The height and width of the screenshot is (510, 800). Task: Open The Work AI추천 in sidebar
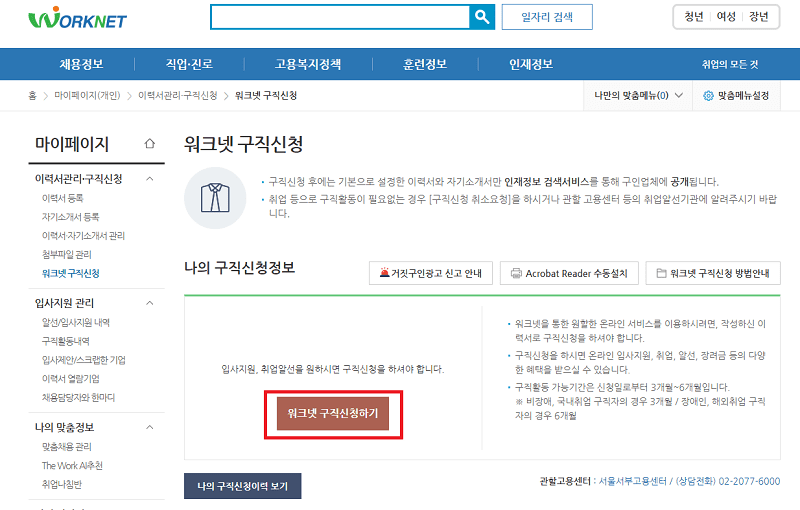click(72, 466)
